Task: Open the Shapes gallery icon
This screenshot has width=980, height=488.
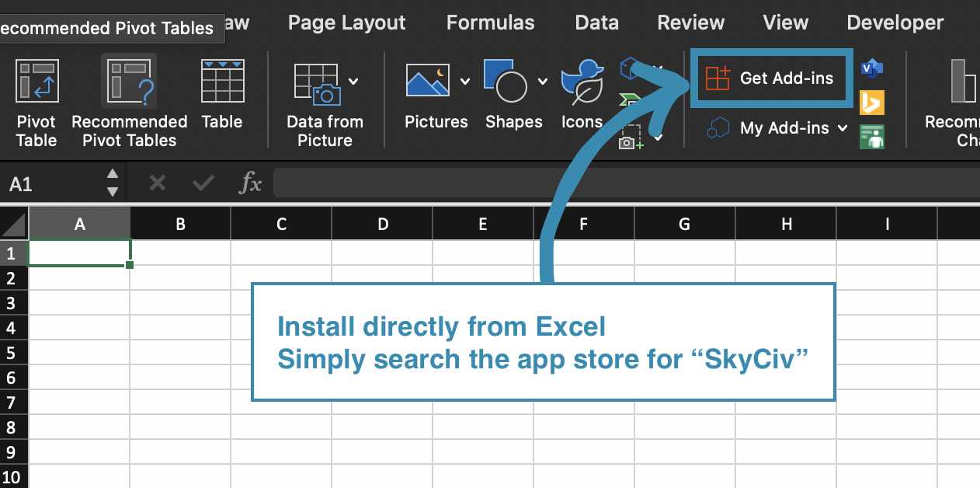Action: [506, 81]
